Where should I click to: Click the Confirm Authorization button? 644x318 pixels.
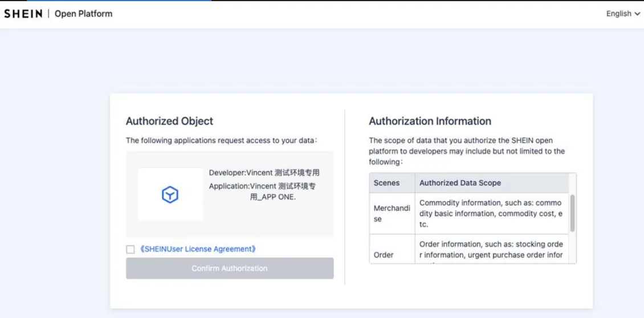[230, 268]
